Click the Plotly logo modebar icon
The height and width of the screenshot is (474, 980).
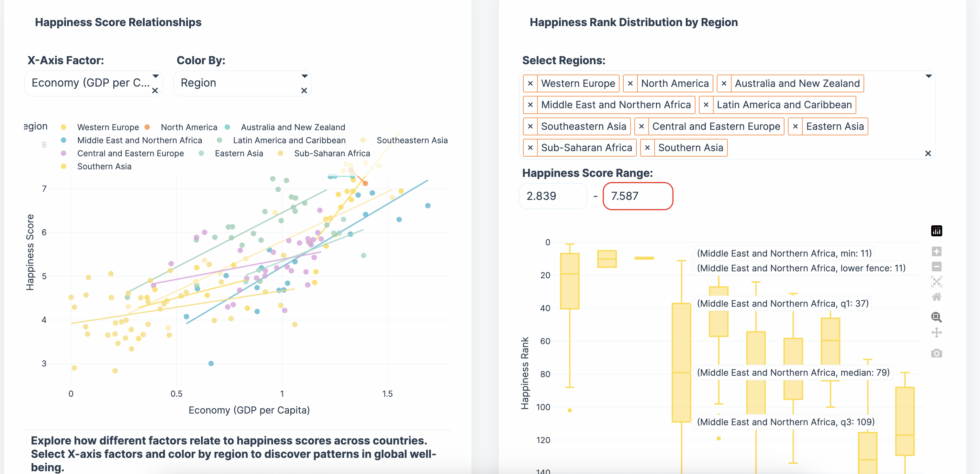tap(936, 230)
